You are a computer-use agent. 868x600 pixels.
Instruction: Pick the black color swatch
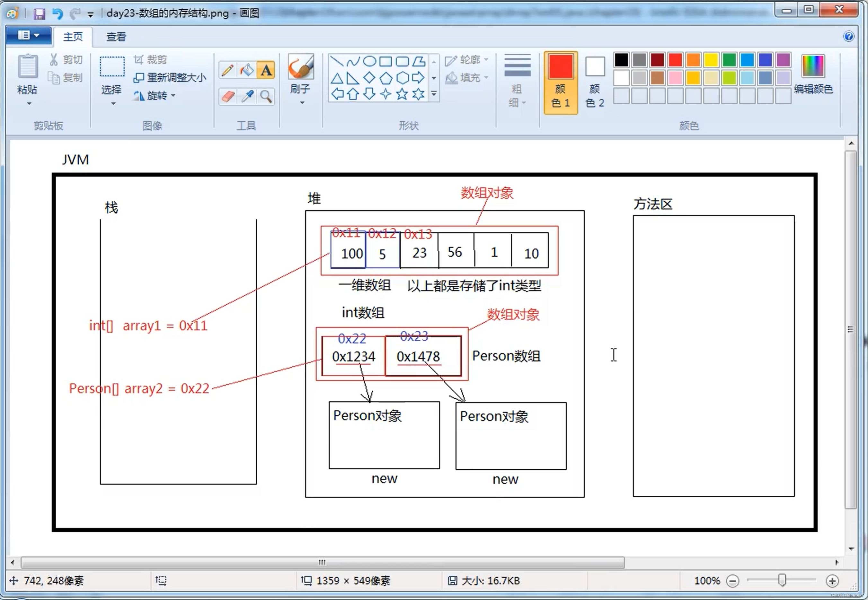(x=621, y=60)
